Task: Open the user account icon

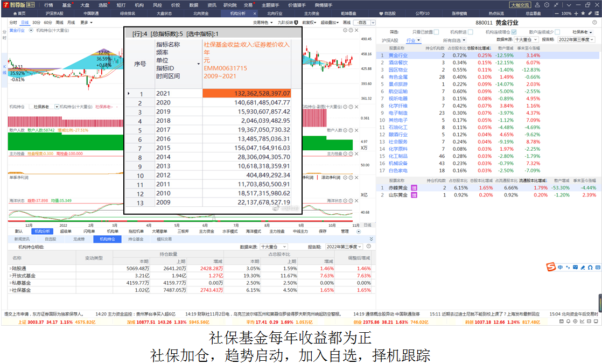Action: (x=537, y=5)
